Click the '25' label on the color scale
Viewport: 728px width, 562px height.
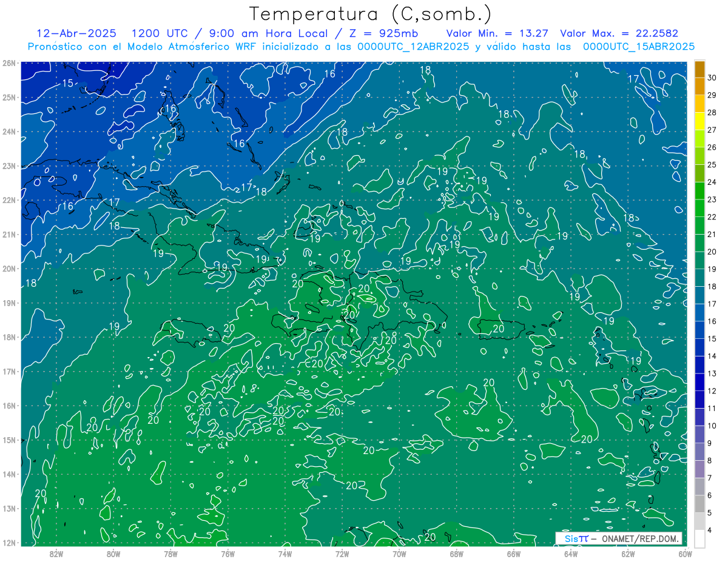[x=712, y=165]
